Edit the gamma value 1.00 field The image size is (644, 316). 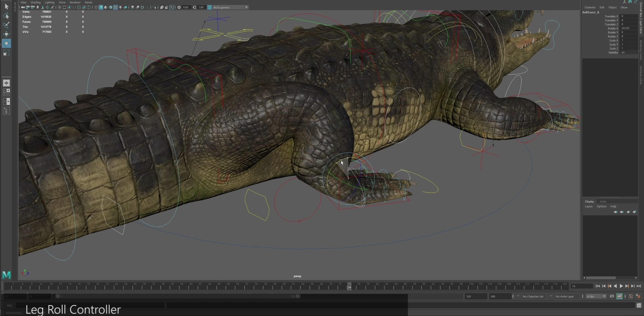[x=201, y=7]
